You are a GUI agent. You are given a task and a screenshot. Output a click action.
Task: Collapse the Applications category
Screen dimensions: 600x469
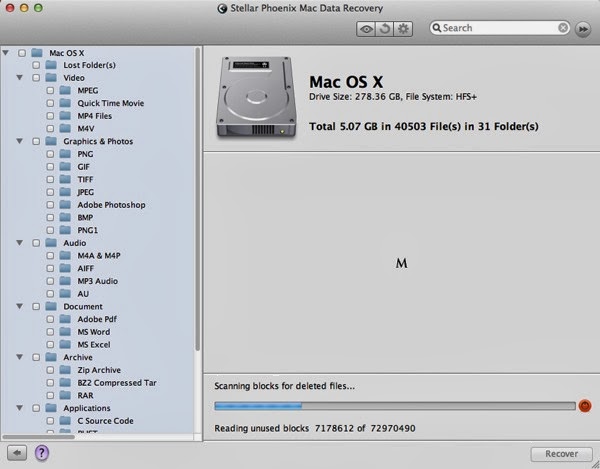(20, 408)
